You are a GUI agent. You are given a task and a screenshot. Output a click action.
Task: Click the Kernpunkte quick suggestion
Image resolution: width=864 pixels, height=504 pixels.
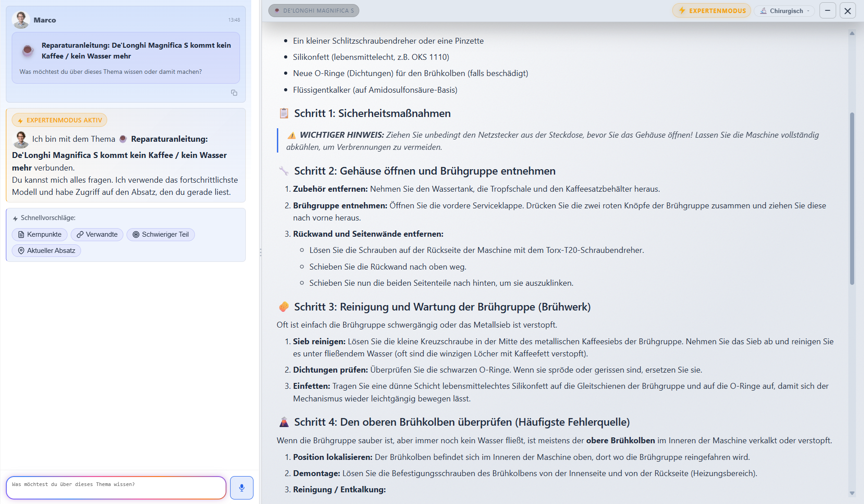pos(40,234)
